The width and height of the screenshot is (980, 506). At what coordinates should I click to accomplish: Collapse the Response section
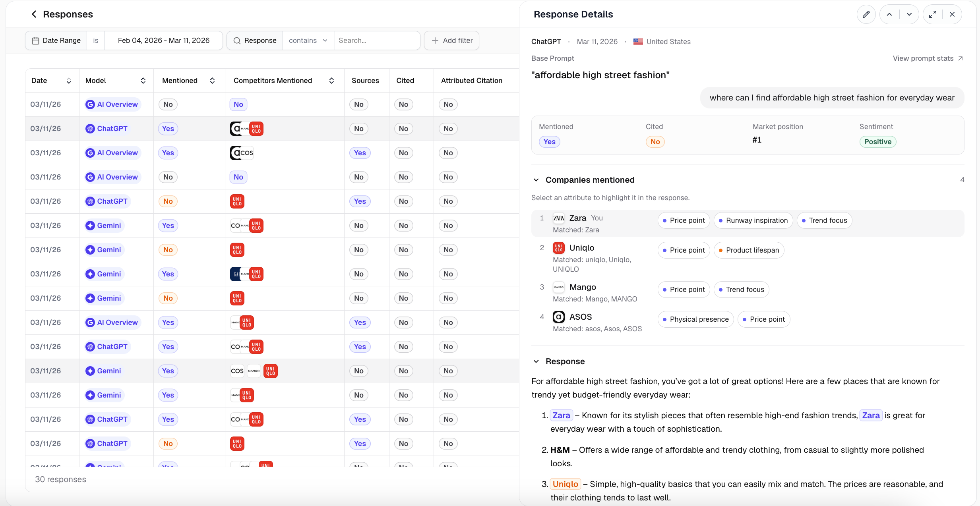[x=536, y=361]
